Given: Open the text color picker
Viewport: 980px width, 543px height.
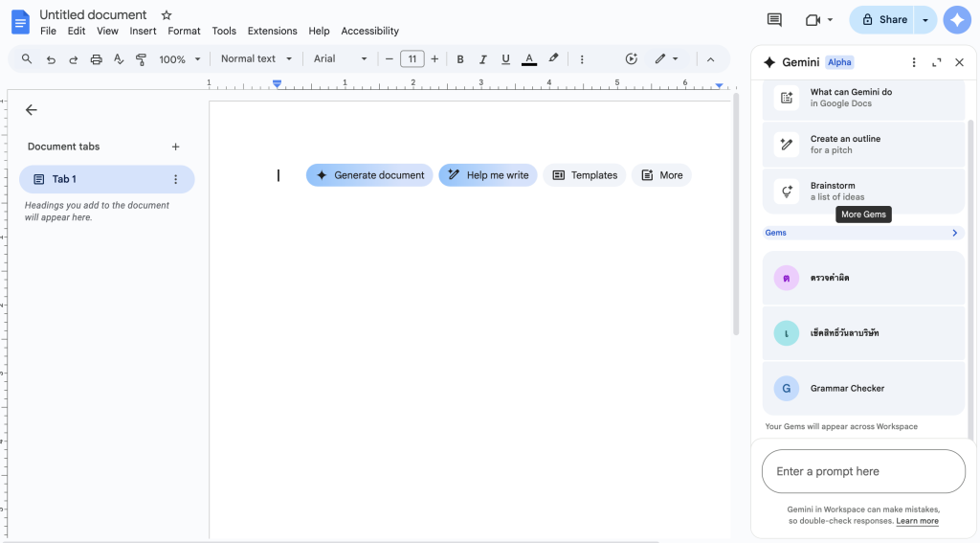Looking at the screenshot, I should [x=529, y=59].
